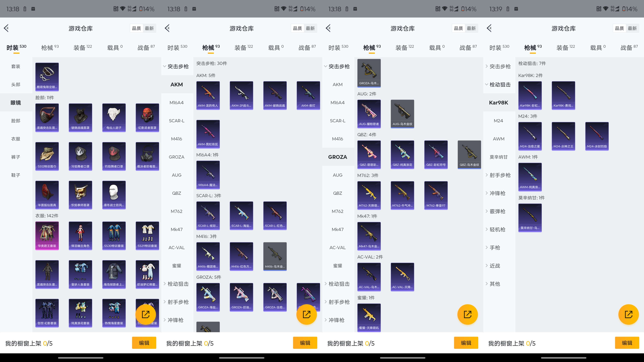Open the 枪械 93 tab on the 时装 screen

click(50, 47)
